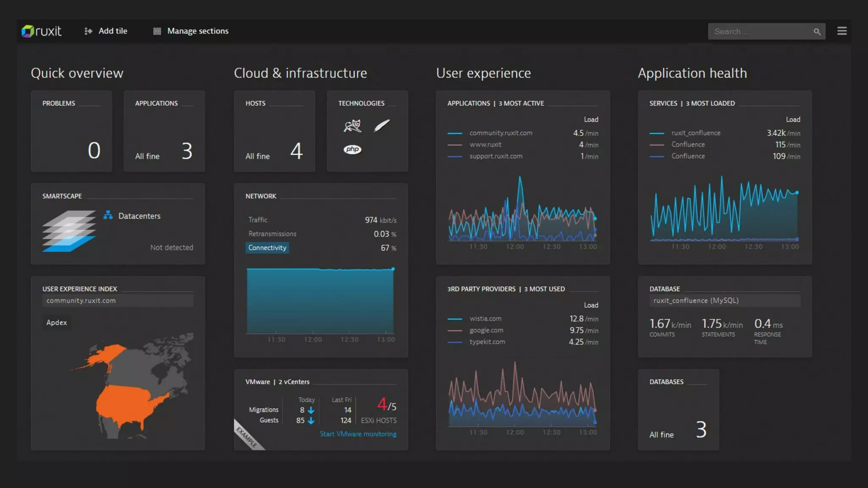This screenshot has width=868, height=488.
Task: Select the Traffic network metric
Action: [258, 220]
